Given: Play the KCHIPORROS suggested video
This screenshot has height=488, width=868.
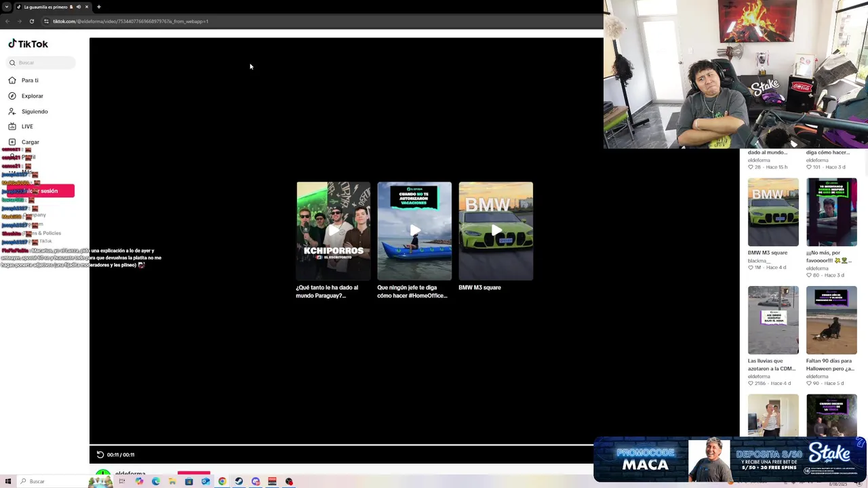Looking at the screenshot, I should [333, 231].
